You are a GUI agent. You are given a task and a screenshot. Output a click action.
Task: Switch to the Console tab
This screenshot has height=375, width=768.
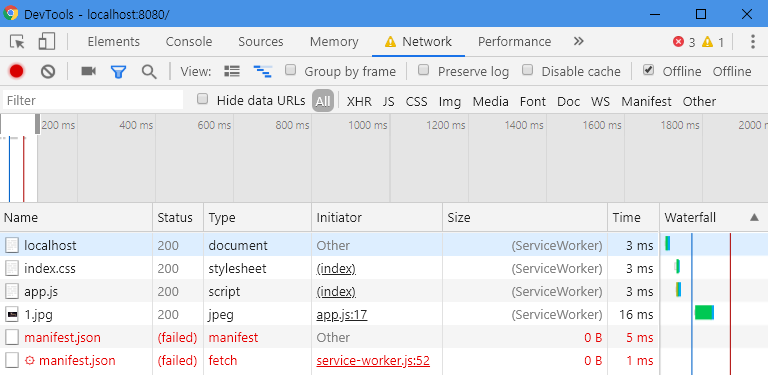pos(189,42)
